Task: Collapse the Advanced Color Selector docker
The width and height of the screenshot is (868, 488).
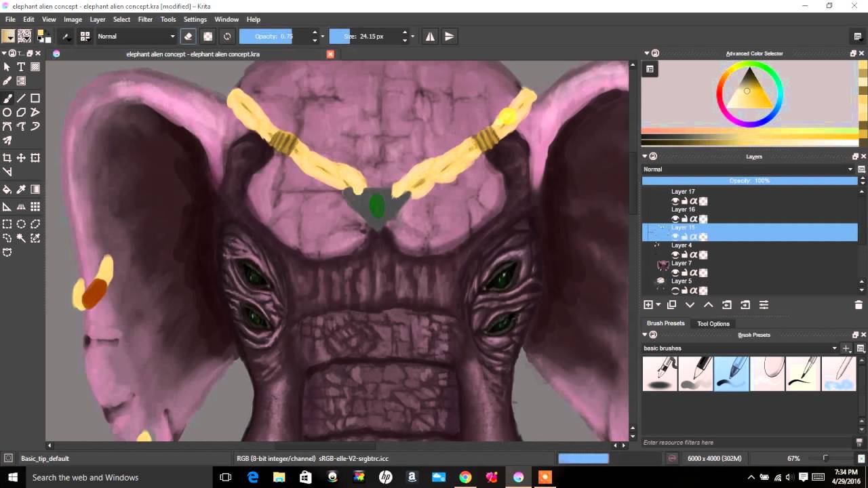Action: coord(645,54)
